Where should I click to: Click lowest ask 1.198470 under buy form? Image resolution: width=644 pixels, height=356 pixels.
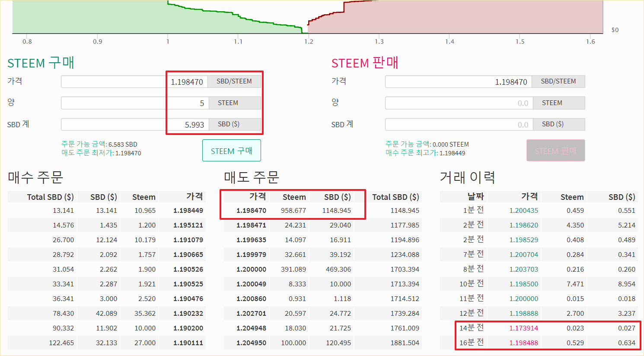(101, 153)
